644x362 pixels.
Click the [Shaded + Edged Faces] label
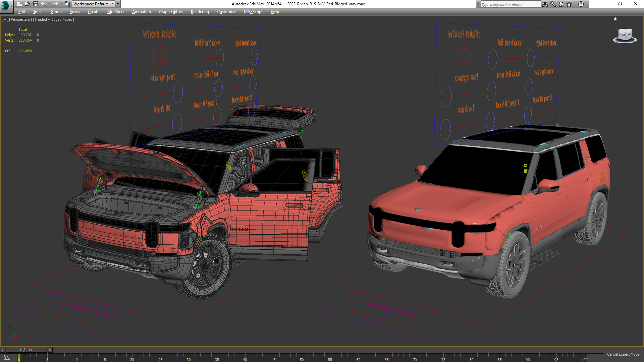[53, 19]
